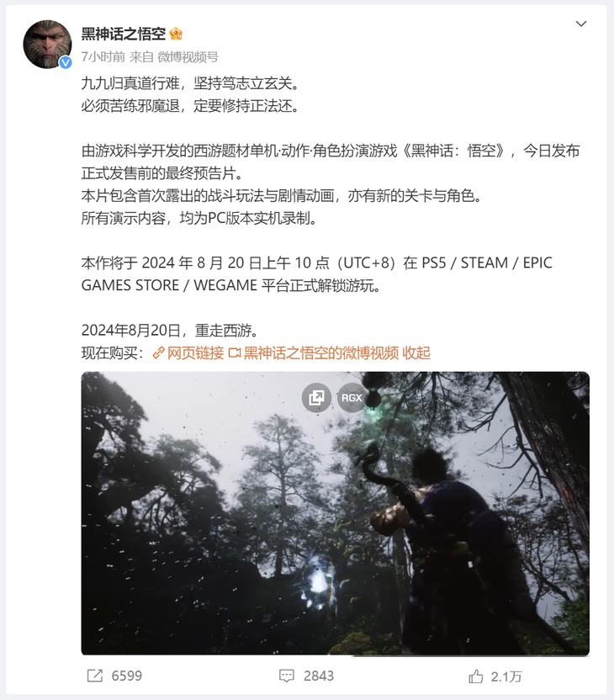Click the 7小时前 timestamp
Screen dimensions: 614x700
click(103, 56)
